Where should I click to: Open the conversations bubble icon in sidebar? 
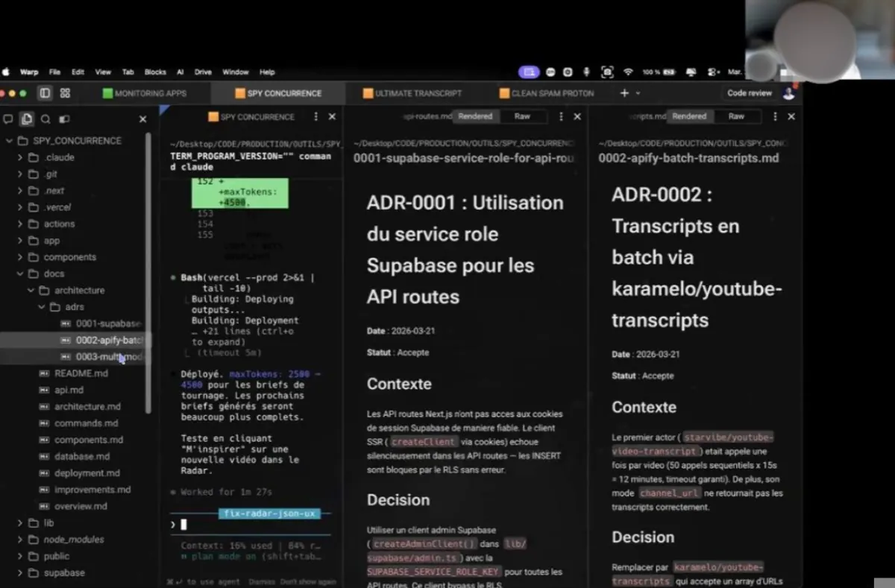pyautogui.click(x=8, y=118)
